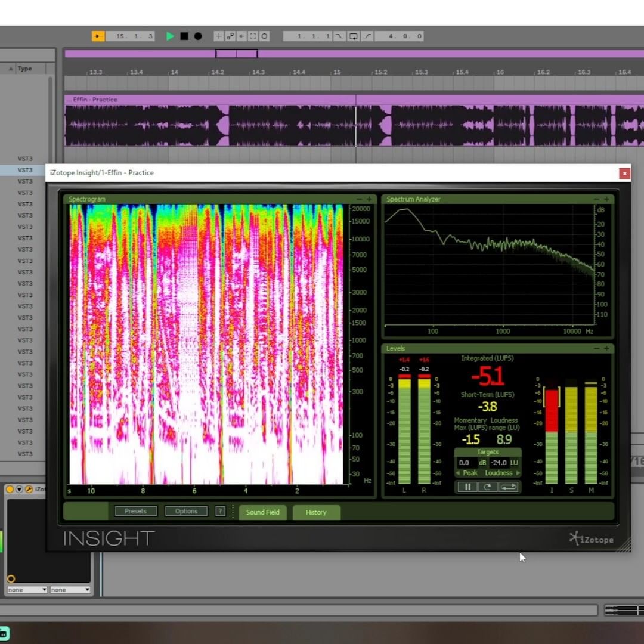
Task: Toggle the device activator yellow circle
Action: 10,490
